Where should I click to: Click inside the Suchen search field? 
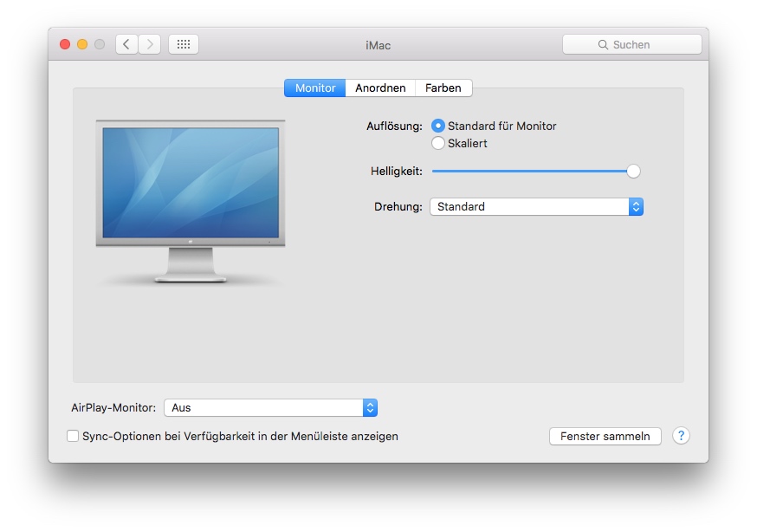[x=632, y=44]
